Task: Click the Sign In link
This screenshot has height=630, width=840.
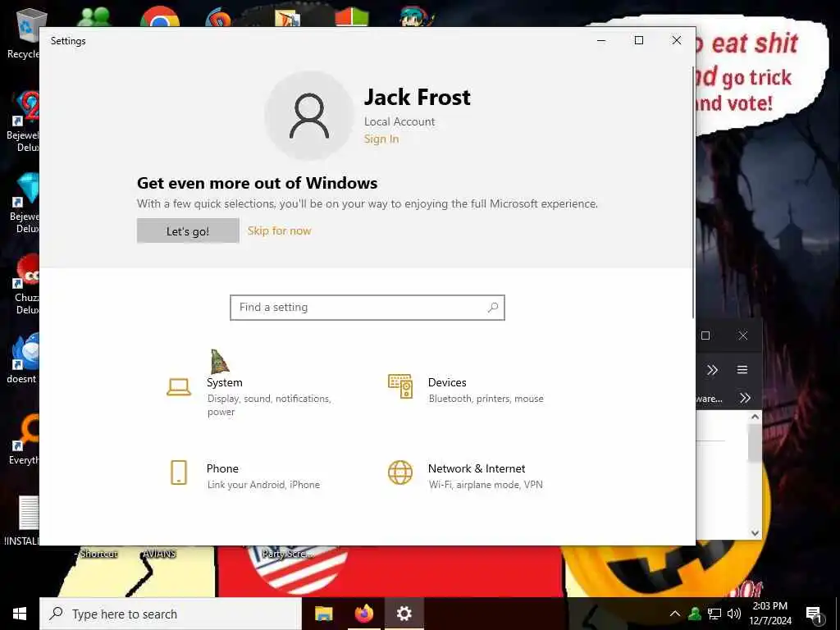Action: [x=381, y=139]
